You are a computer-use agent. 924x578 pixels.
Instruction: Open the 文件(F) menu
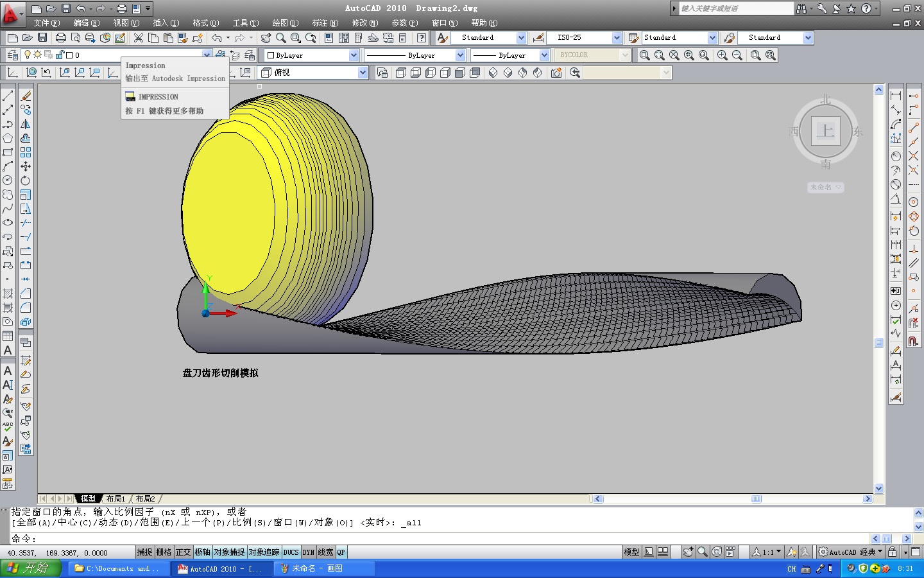click(47, 23)
